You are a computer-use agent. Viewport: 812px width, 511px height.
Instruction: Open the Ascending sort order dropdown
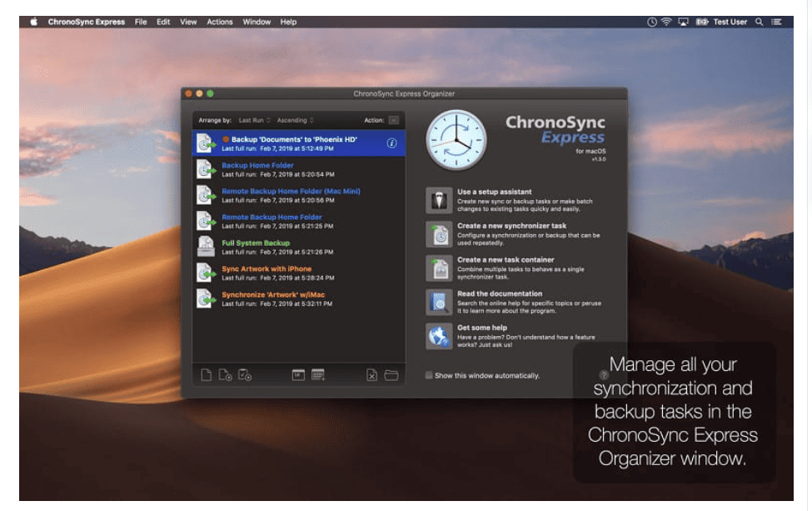point(295,120)
